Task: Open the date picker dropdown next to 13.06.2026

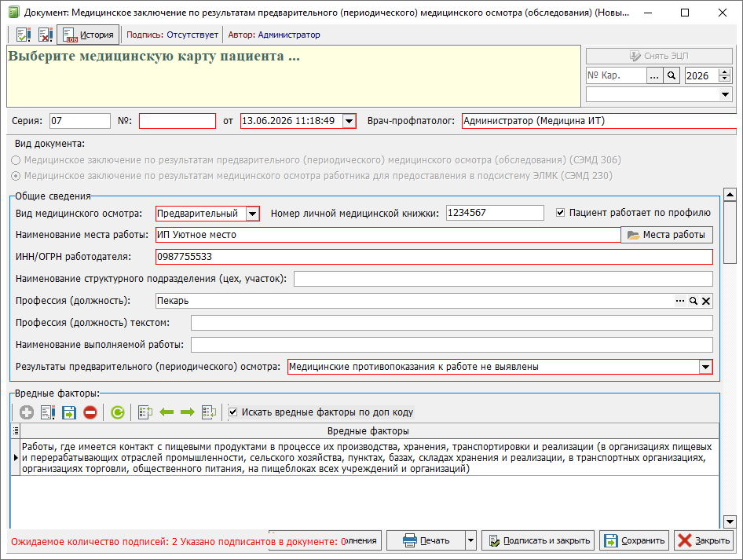Action: point(350,121)
